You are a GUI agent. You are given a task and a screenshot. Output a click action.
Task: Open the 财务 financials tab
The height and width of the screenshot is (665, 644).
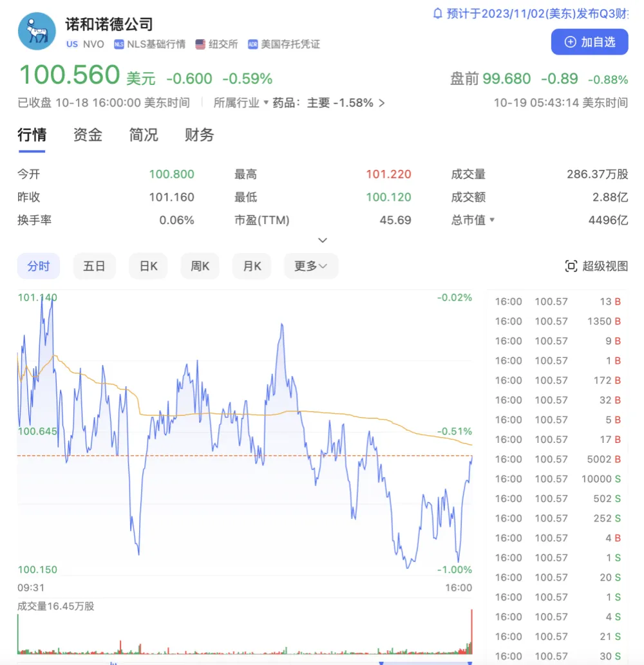click(199, 135)
